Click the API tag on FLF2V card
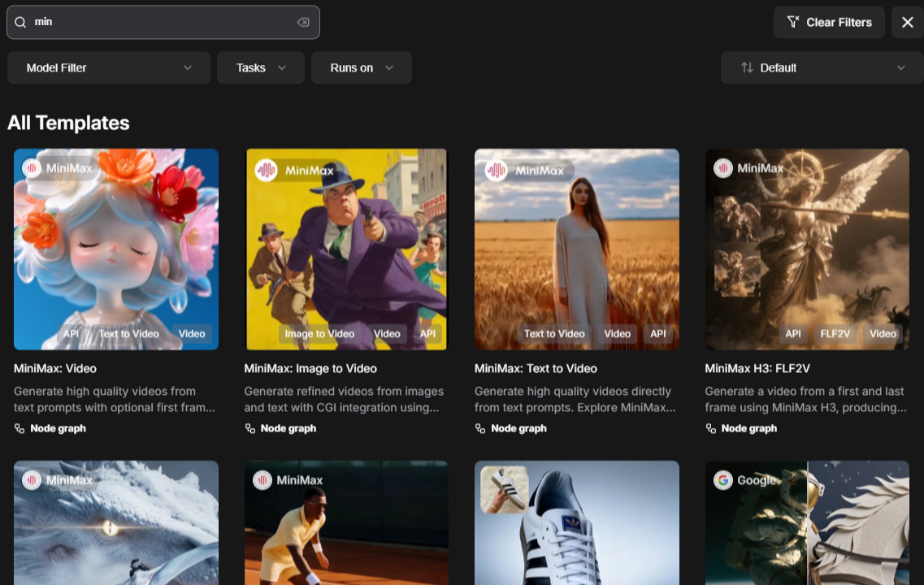Viewport: 924px width, 585px height. pos(793,334)
